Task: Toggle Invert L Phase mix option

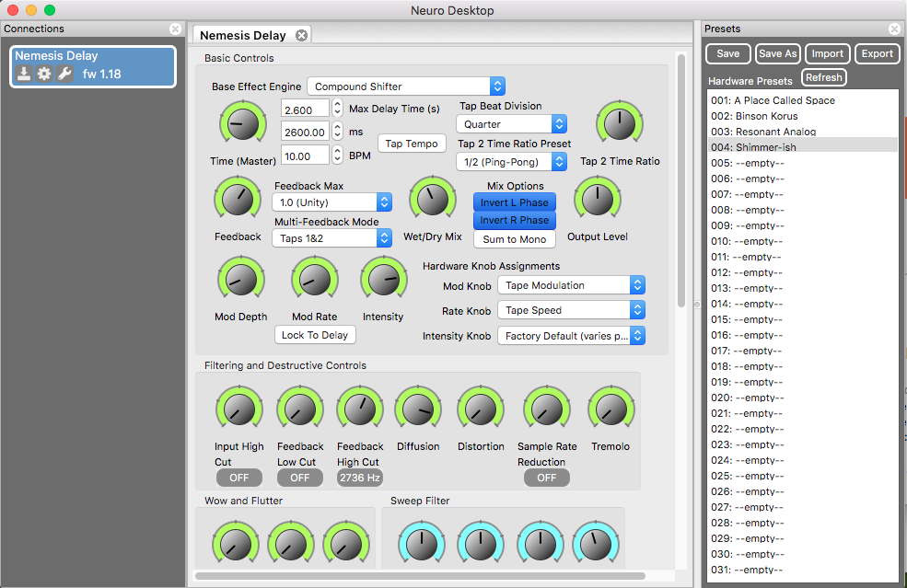Action: click(x=514, y=202)
